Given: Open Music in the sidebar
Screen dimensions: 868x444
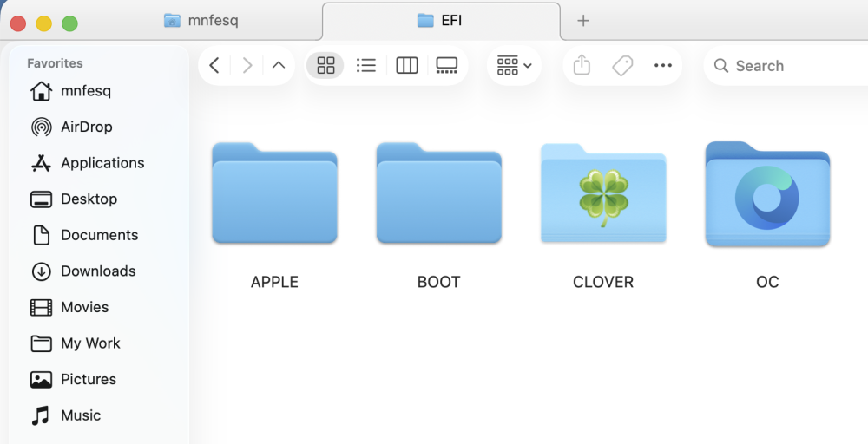Looking at the screenshot, I should click(65, 415).
